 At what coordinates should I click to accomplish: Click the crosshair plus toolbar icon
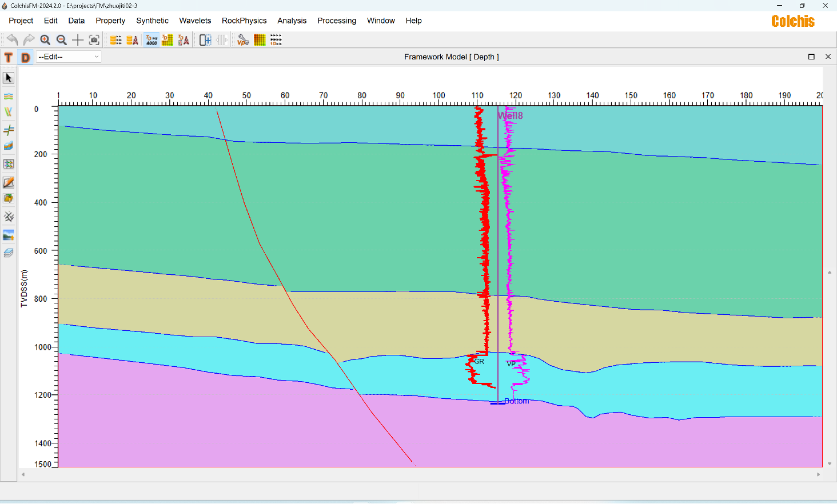(x=78, y=40)
